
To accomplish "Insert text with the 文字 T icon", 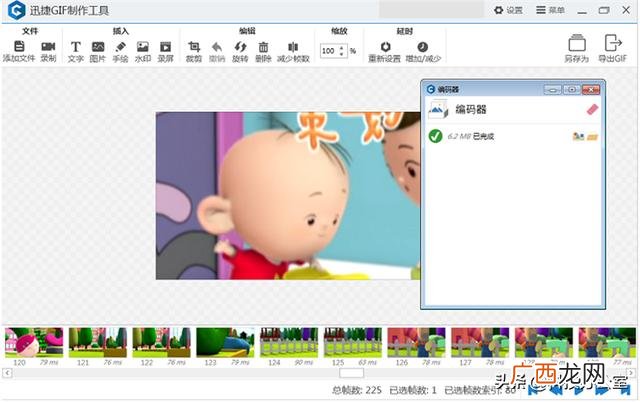I will pyautogui.click(x=76, y=47).
